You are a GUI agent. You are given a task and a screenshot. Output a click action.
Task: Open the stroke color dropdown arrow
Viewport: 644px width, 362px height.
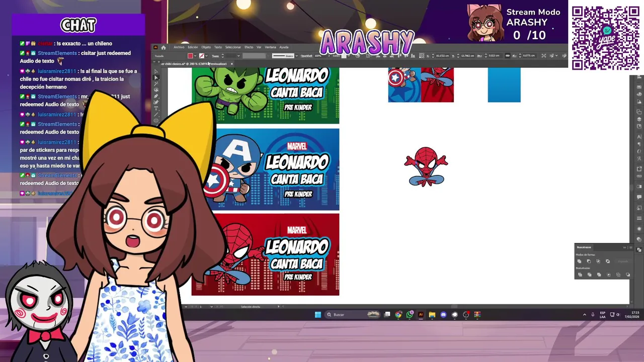point(207,55)
